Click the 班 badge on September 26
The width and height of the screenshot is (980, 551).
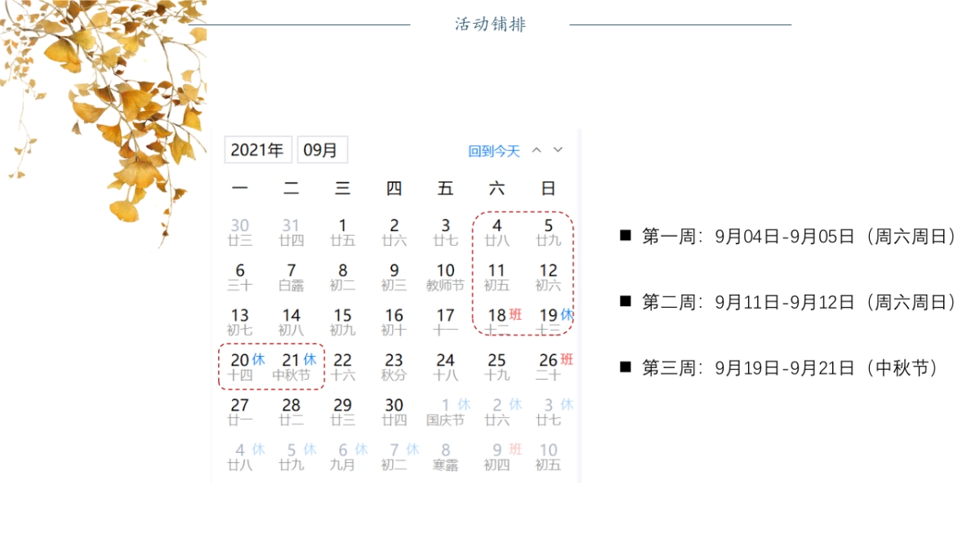[567, 358]
